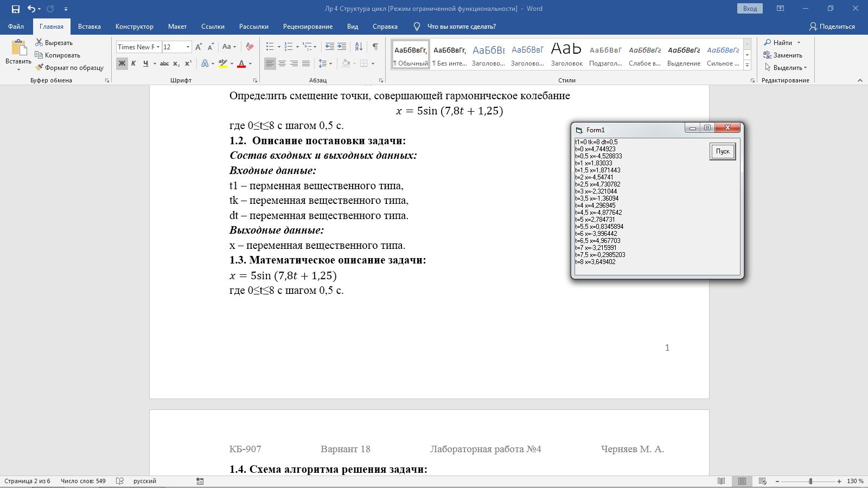
Task: Click the Заменить replace button
Action: [x=783, y=55]
